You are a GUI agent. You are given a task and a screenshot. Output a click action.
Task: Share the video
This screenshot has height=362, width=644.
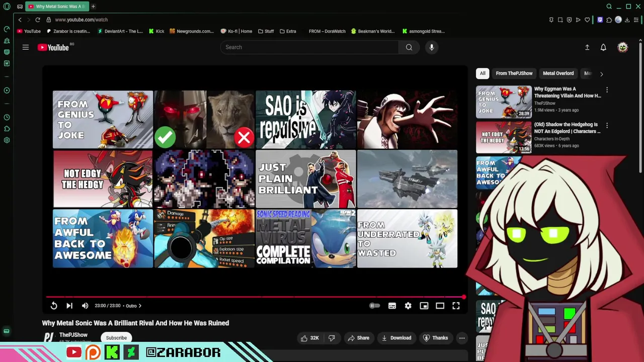tap(359, 338)
